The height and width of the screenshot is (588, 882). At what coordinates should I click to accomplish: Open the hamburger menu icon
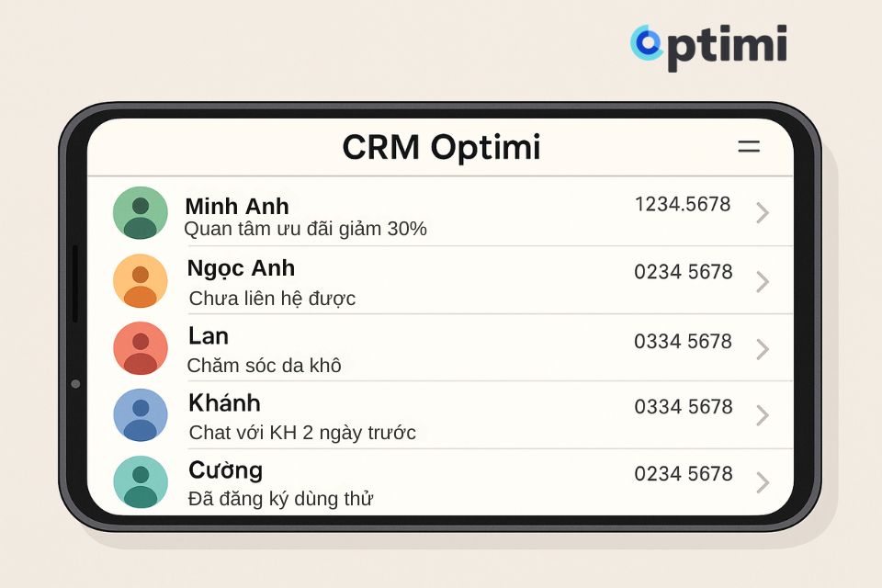point(749,147)
